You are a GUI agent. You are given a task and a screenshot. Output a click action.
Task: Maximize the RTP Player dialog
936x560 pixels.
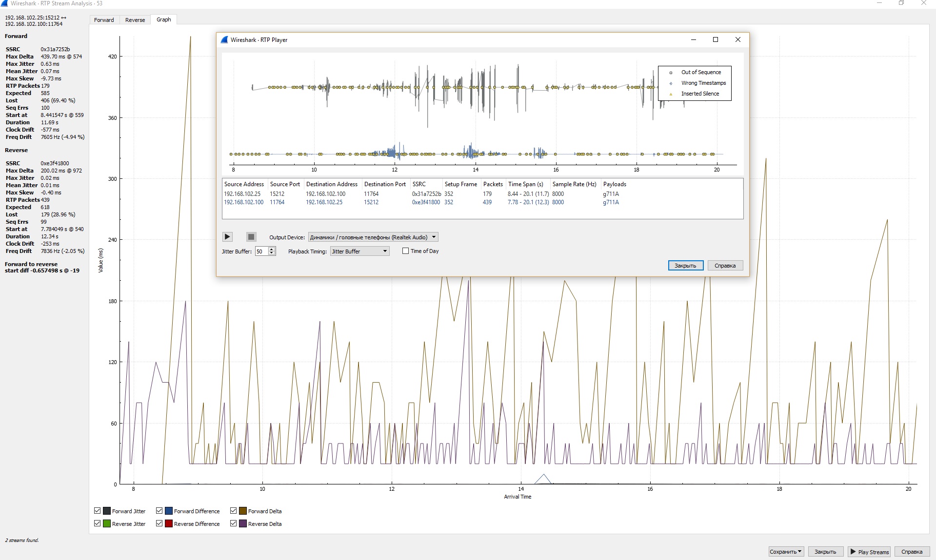point(716,40)
